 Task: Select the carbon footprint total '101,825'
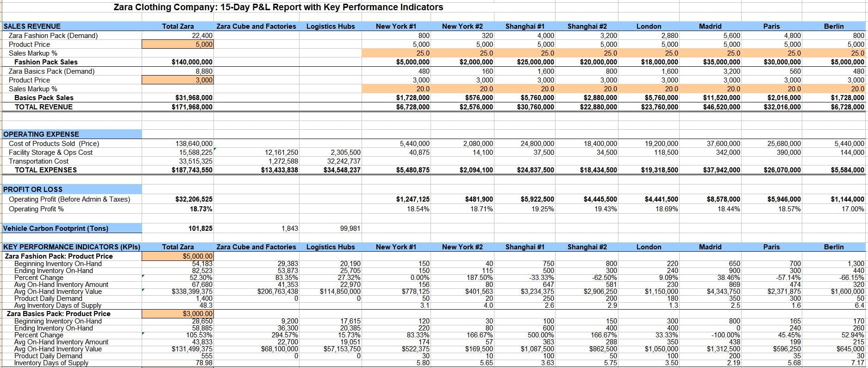200,228
